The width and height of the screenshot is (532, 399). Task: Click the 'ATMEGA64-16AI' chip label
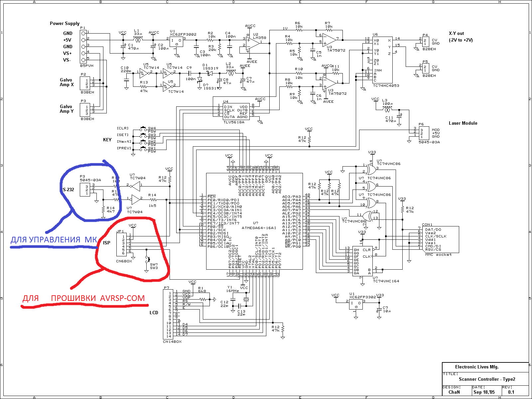pyautogui.click(x=259, y=228)
